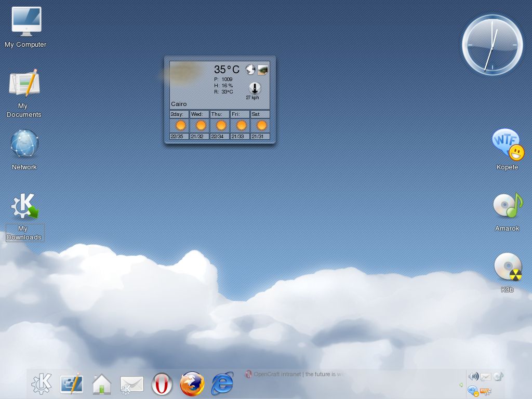Select the OpenCraft Intranet taskbar entry
The width and height of the screenshot is (532, 399).
click(x=295, y=374)
